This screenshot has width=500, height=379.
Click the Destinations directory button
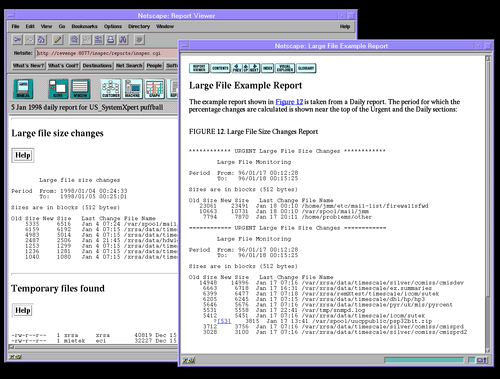click(97, 66)
